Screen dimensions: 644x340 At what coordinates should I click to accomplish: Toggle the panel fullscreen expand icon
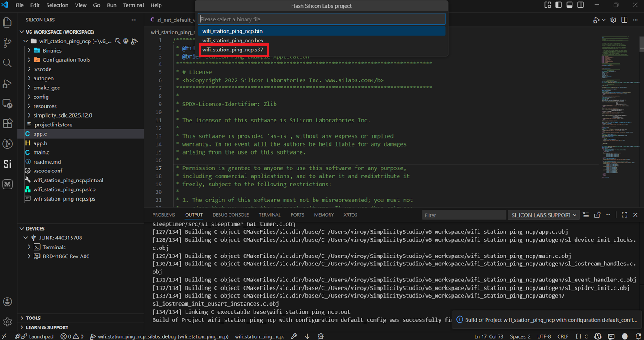(x=624, y=214)
